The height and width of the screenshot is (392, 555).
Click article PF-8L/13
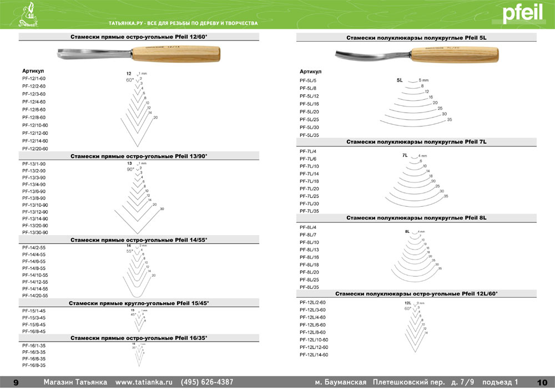pyautogui.click(x=309, y=250)
